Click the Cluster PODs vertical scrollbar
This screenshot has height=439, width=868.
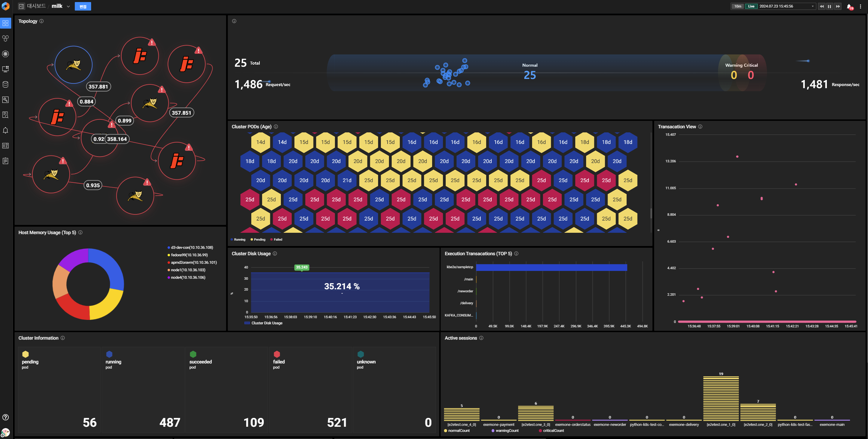click(651, 213)
